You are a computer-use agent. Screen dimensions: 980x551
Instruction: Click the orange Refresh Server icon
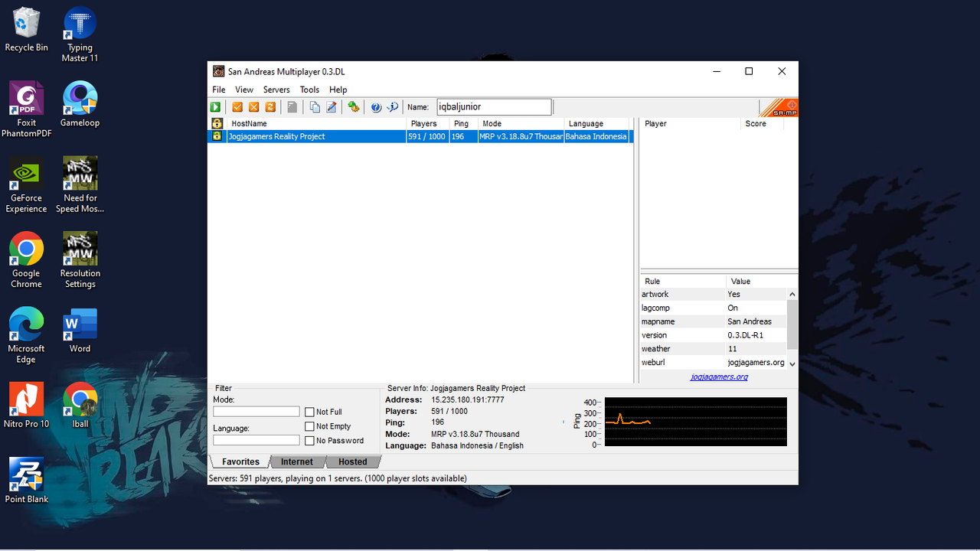coord(270,107)
